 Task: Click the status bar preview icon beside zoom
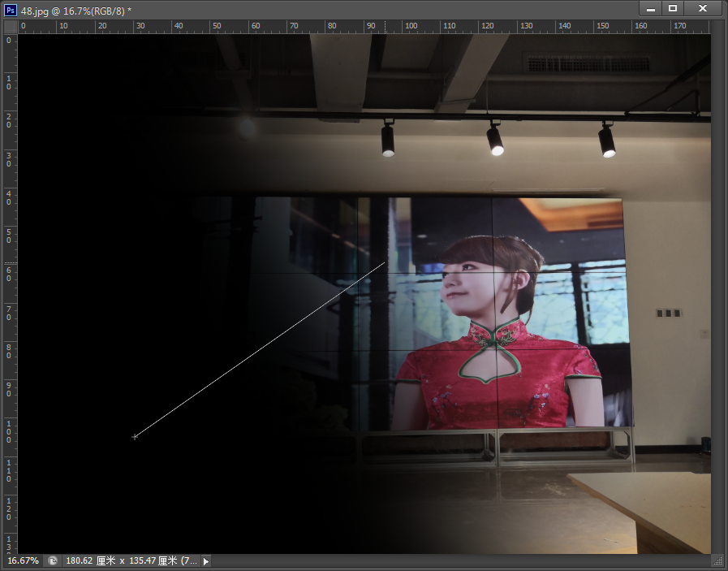[53, 560]
